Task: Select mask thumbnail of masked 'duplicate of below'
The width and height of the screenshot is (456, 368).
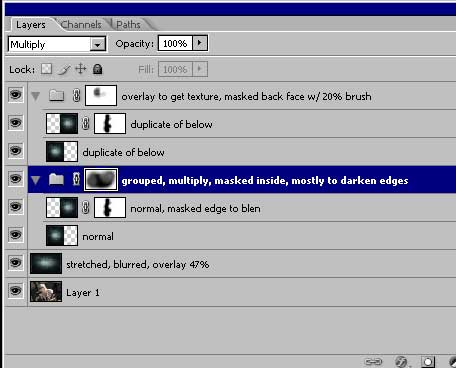Action: (110, 123)
